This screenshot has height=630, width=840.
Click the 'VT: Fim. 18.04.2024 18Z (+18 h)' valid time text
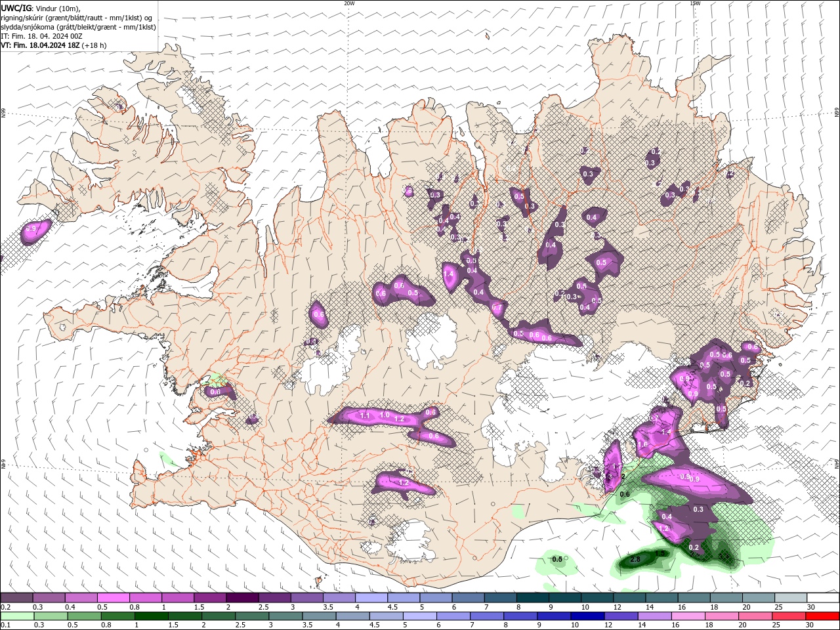tap(53, 45)
